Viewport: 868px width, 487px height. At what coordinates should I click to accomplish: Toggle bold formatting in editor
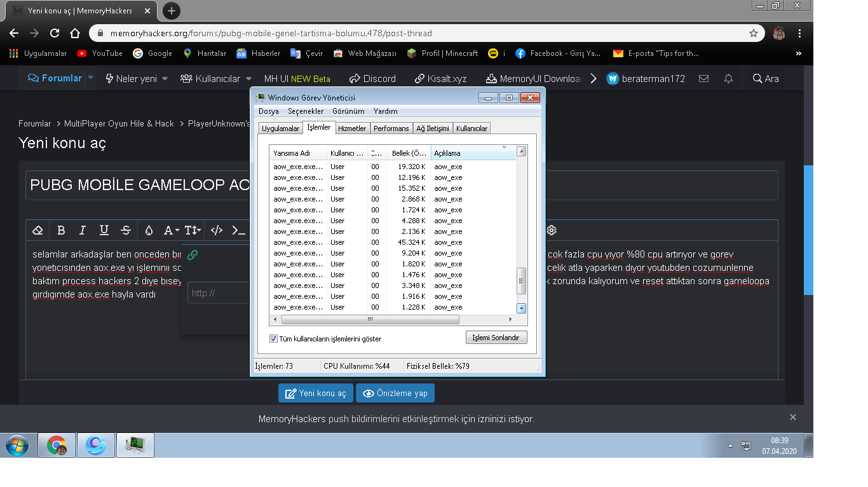click(x=61, y=230)
